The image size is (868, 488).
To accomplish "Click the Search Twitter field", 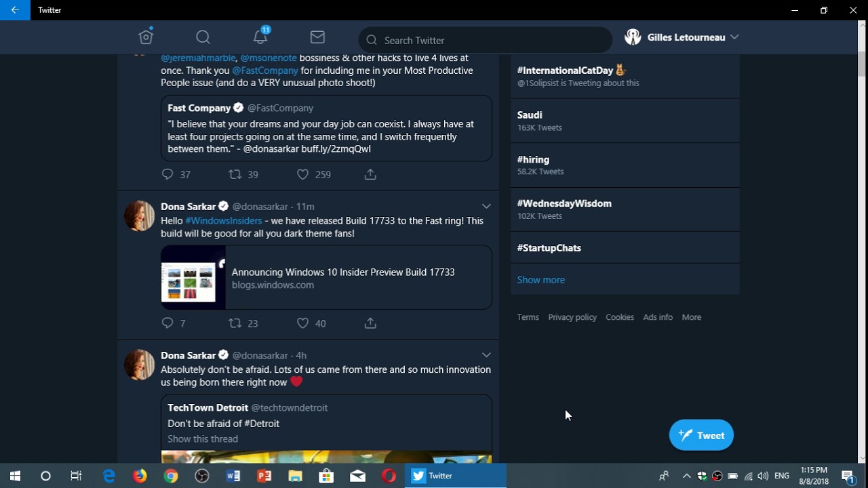I will [485, 40].
